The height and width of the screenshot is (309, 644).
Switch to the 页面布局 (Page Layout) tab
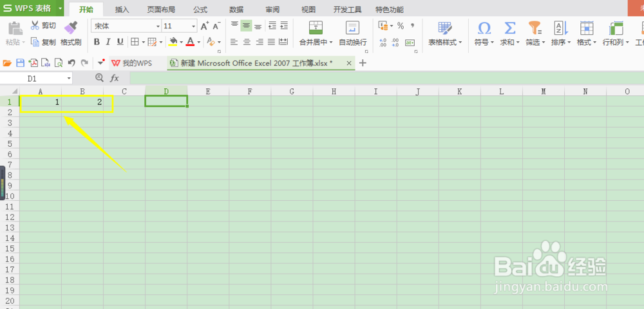click(161, 10)
